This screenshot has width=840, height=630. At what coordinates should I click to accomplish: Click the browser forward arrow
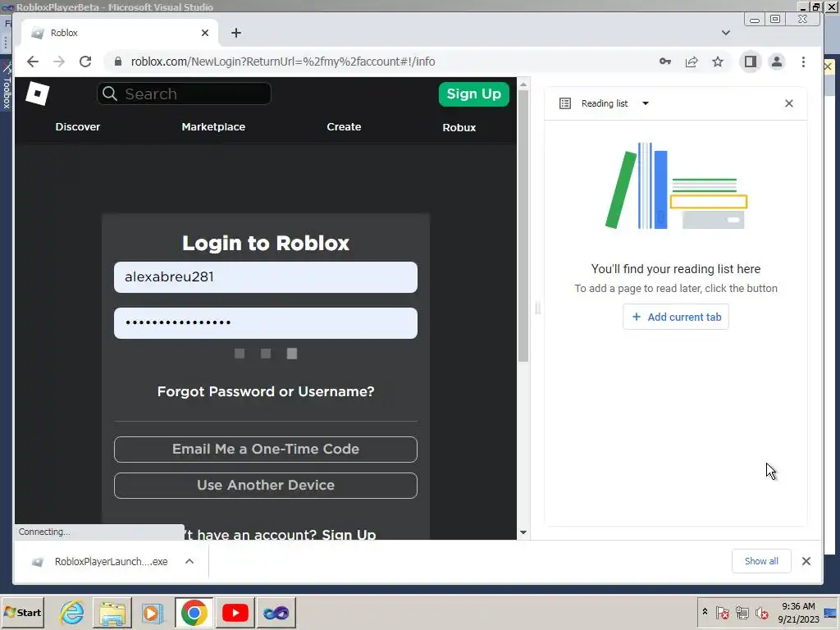point(59,62)
